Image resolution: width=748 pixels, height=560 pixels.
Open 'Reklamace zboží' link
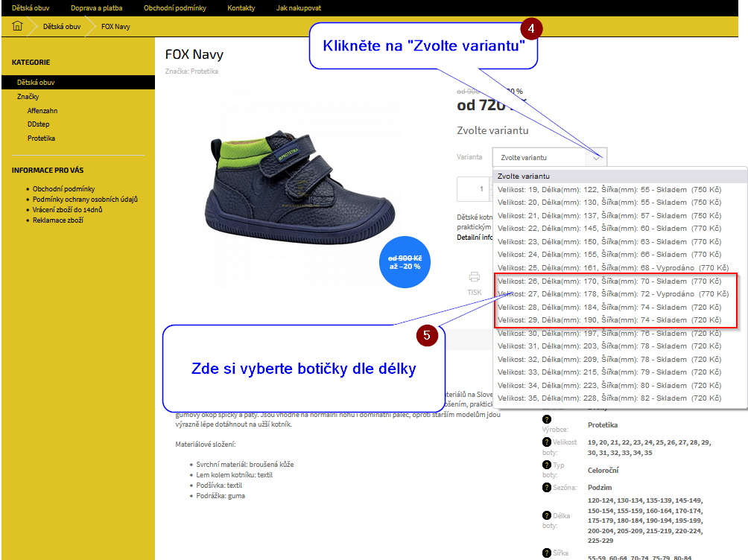(x=57, y=220)
